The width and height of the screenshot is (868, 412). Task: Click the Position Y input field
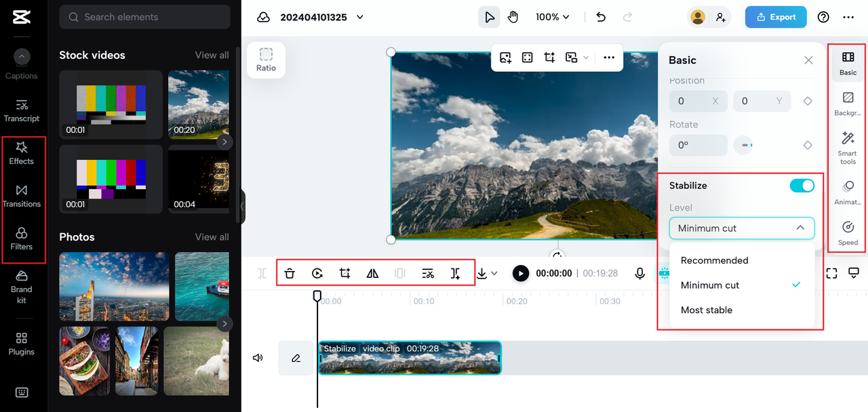[x=762, y=101]
